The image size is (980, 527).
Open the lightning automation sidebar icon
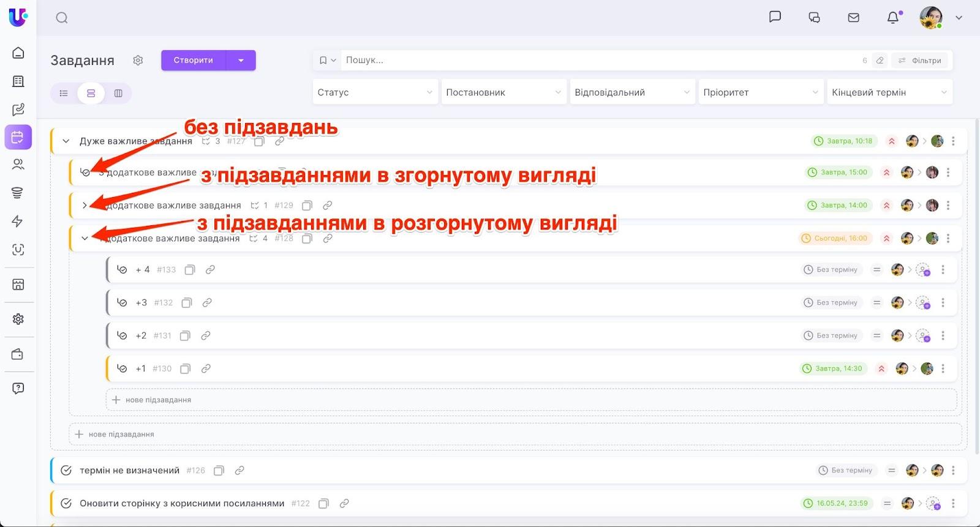pyautogui.click(x=18, y=221)
